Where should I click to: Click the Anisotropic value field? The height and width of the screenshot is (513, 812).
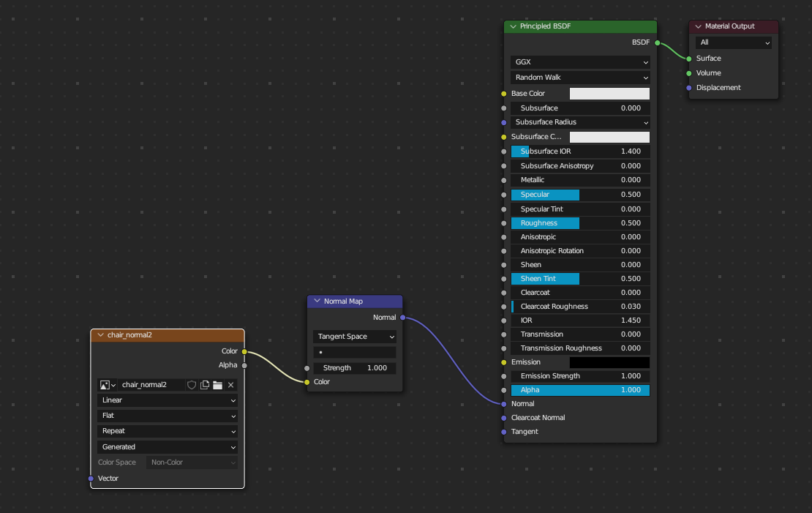580,237
